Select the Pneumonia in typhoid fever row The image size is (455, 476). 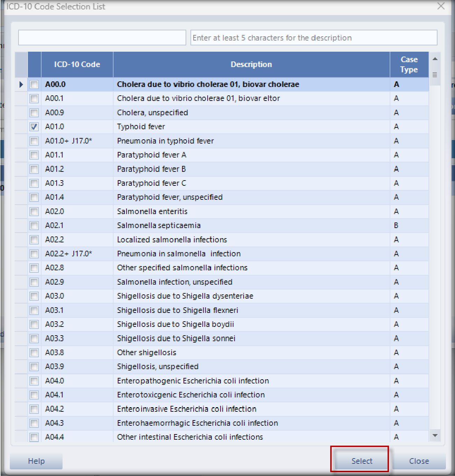point(165,141)
